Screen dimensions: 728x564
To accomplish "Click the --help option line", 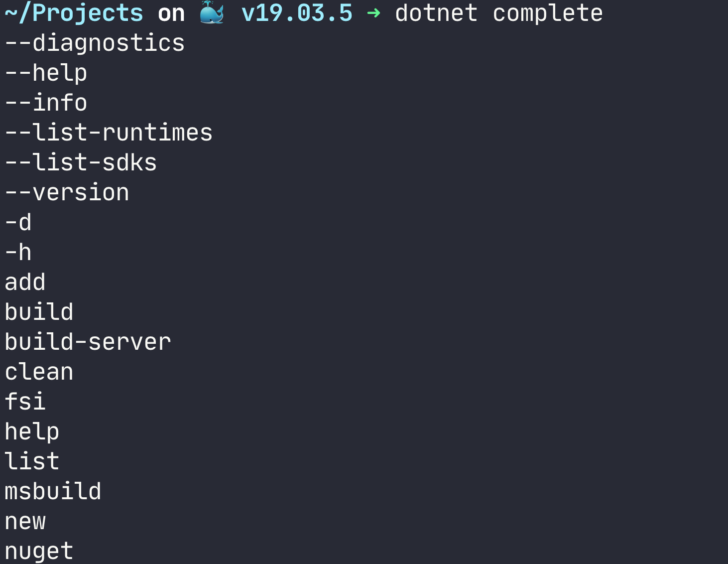I will pyautogui.click(x=46, y=73).
